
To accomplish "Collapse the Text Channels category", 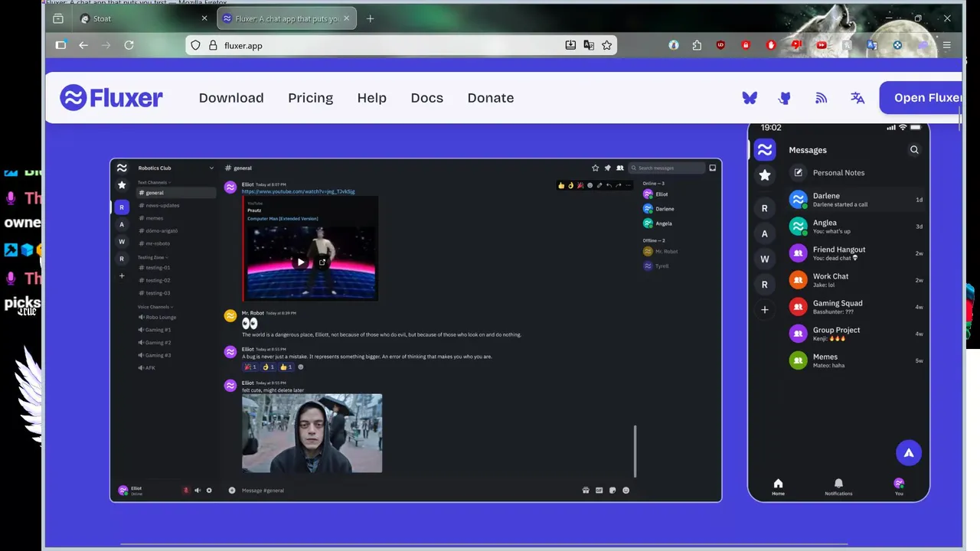I will point(153,182).
